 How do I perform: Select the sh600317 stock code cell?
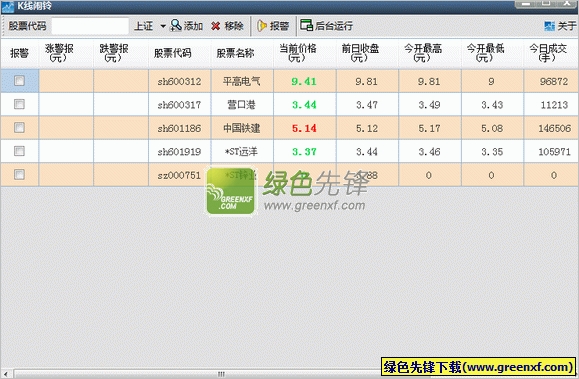(179, 105)
